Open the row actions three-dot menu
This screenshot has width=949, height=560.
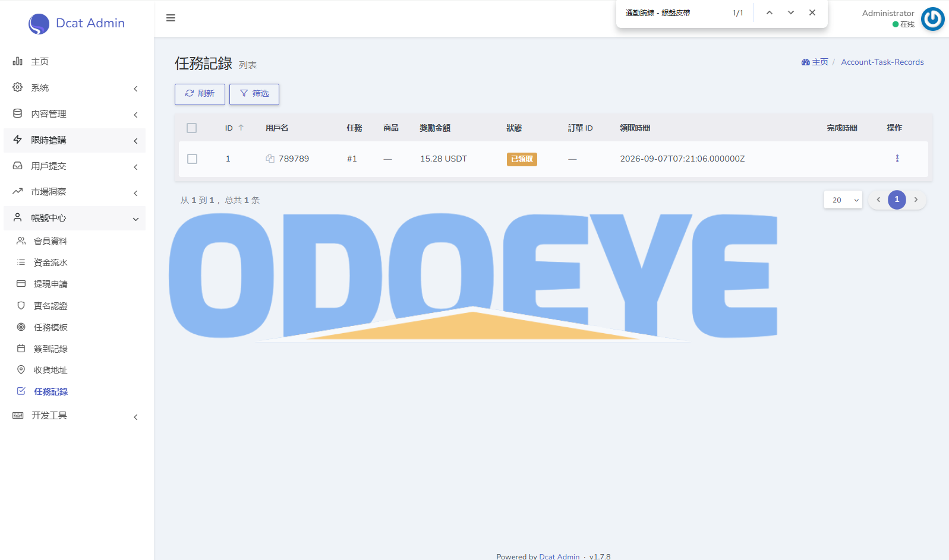pos(897,159)
